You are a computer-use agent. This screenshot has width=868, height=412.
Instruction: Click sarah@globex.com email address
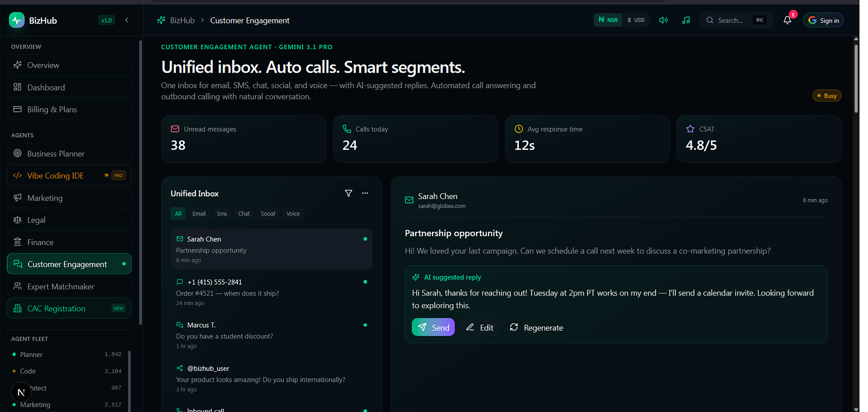(441, 206)
